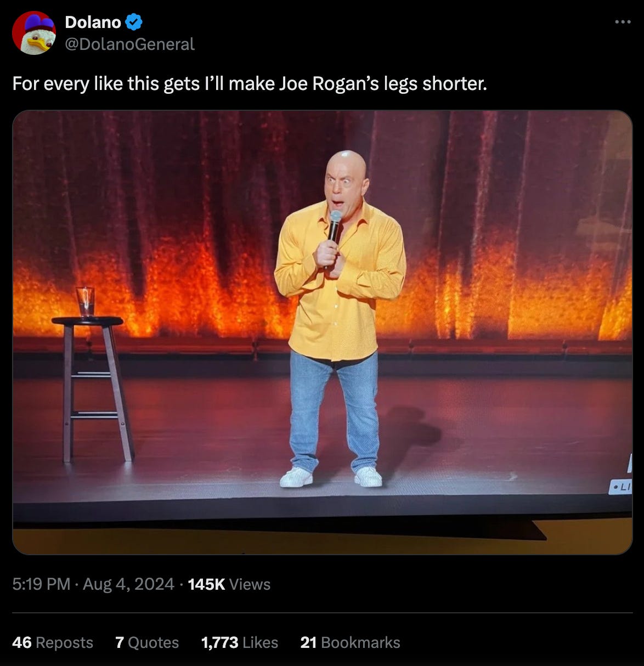Open Dolano's duck profile avatar
Screen dimensions: 644x666
(x=33, y=33)
